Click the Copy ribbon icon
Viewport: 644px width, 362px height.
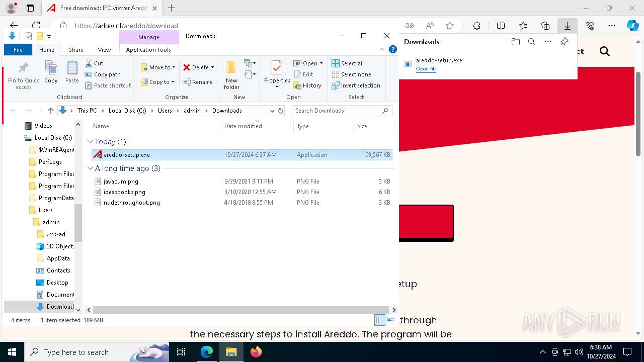pyautogui.click(x=51, y=72)
